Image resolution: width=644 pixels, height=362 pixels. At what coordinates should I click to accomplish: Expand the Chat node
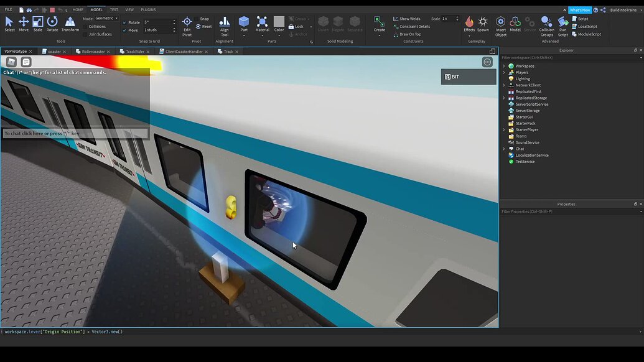point(504,149)
